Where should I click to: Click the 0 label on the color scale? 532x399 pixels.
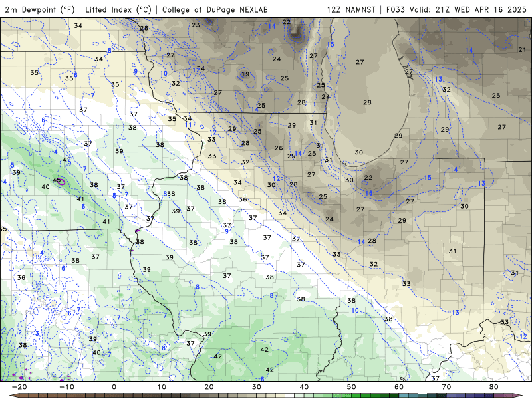click(x=114, y=387)
